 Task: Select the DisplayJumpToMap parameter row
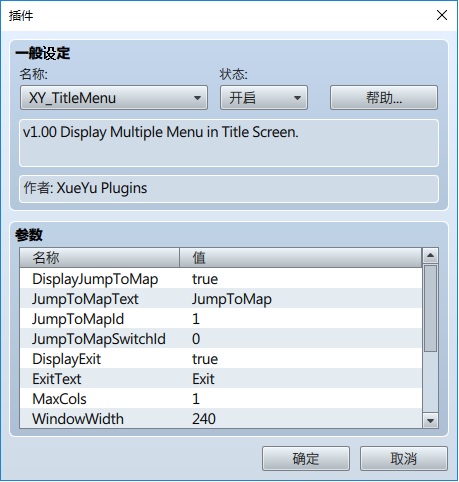[221, 279]
